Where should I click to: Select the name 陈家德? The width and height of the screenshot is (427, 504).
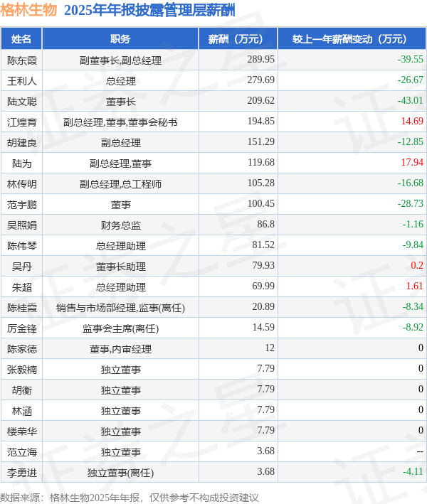[x=22, y=349]
